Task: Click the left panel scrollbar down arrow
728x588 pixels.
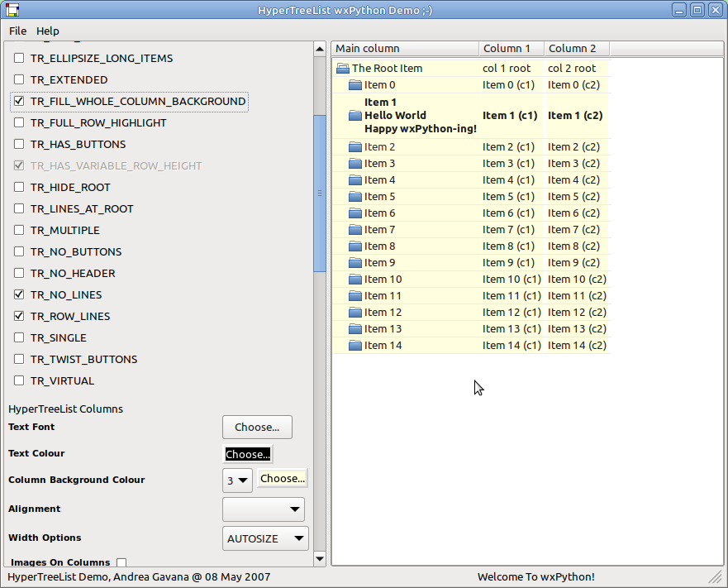Action: [320, 559]
